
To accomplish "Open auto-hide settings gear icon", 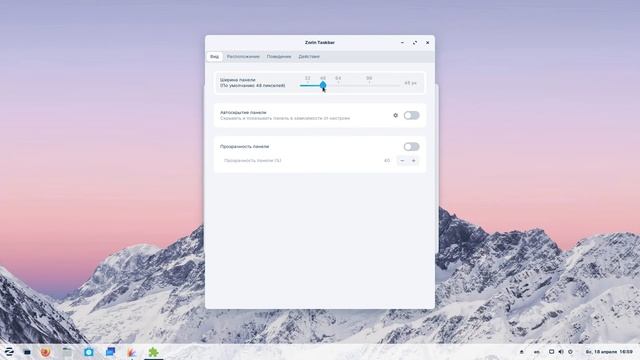I will [x=396, y=116].
